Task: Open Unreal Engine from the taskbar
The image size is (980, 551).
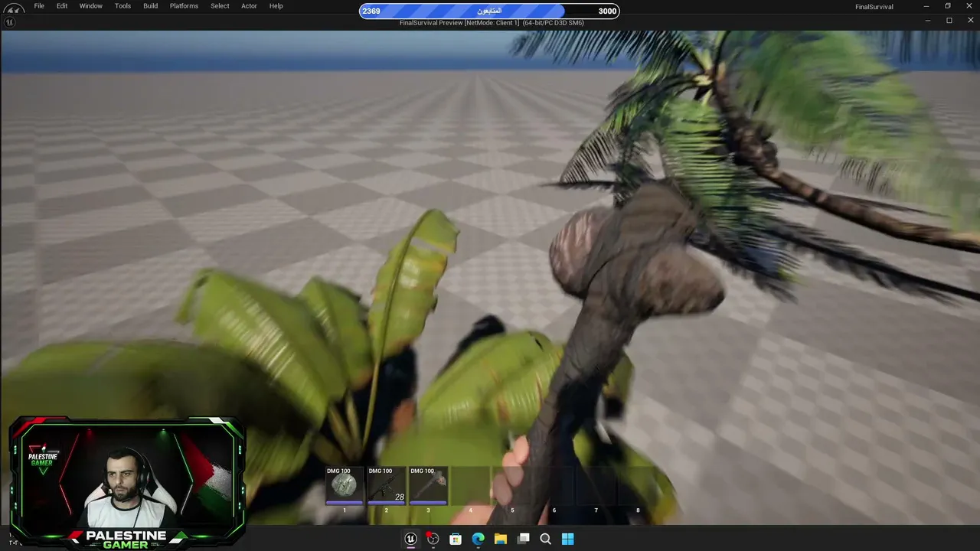Action: pyautogui.click(x=411, y=539)
